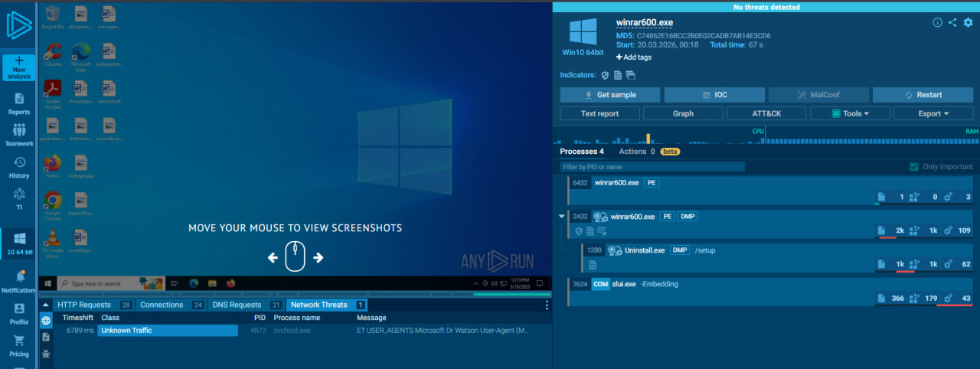Click the Filter by PID or name field
The height and width of the screenshot is (369, 980).
(652, 167)
